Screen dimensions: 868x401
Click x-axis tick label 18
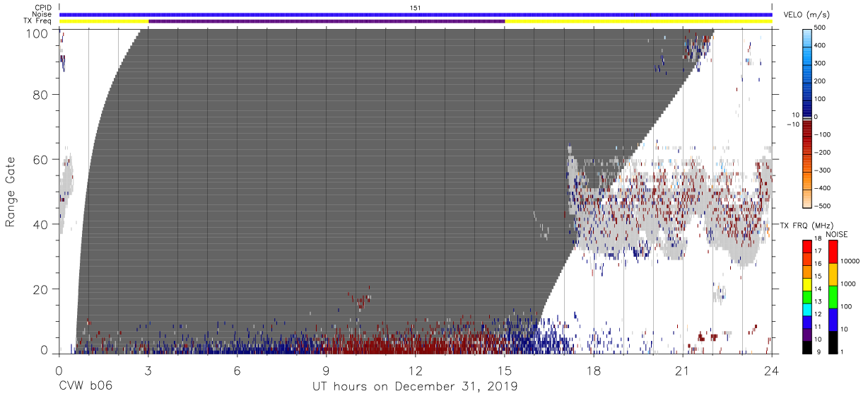click(594, 371)
